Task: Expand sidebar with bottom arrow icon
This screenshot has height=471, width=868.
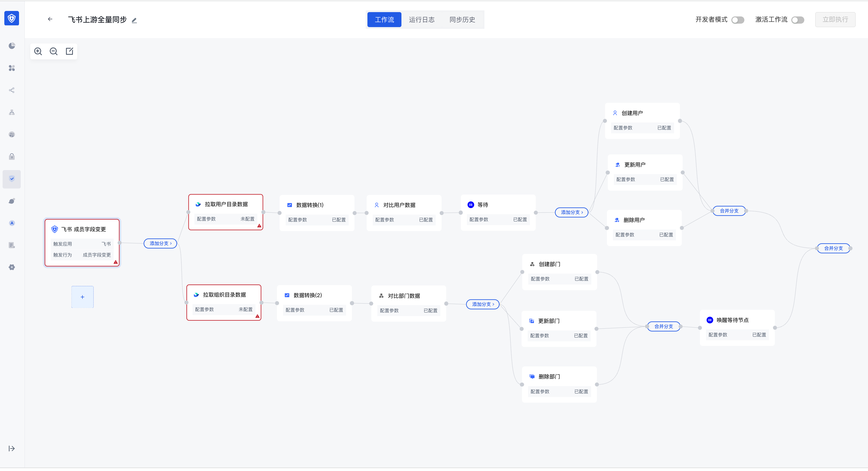Action: click(x=12, y=449)
